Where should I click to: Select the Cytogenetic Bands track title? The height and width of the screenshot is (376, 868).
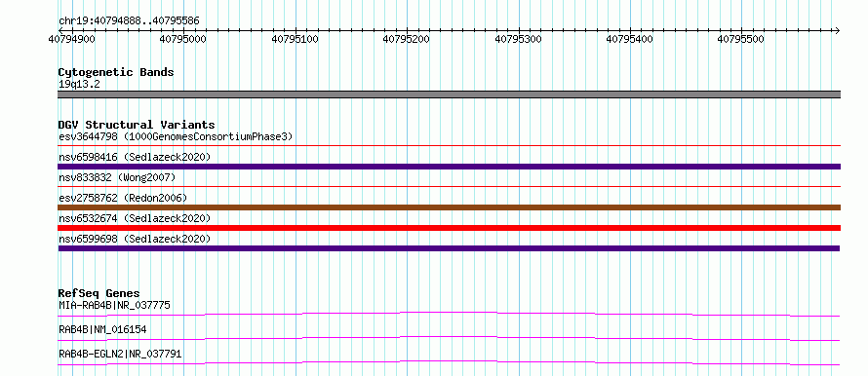116,72
